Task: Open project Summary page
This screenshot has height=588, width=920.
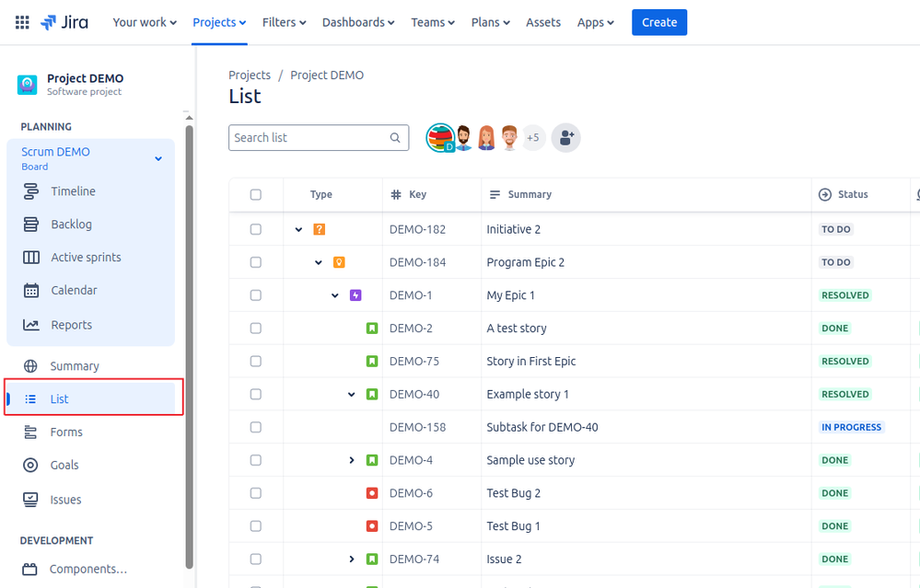Action: [x=75, y=366]
